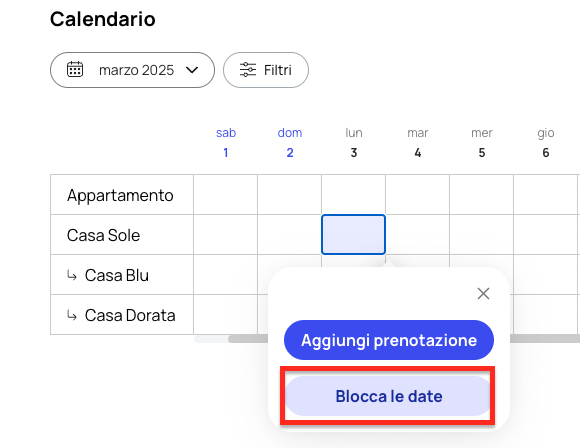Image resolution: width=580 pixels, height=448 pixels.
Task: Click the calendar icon beside marzo 2025
Action: tap(75, 69)
